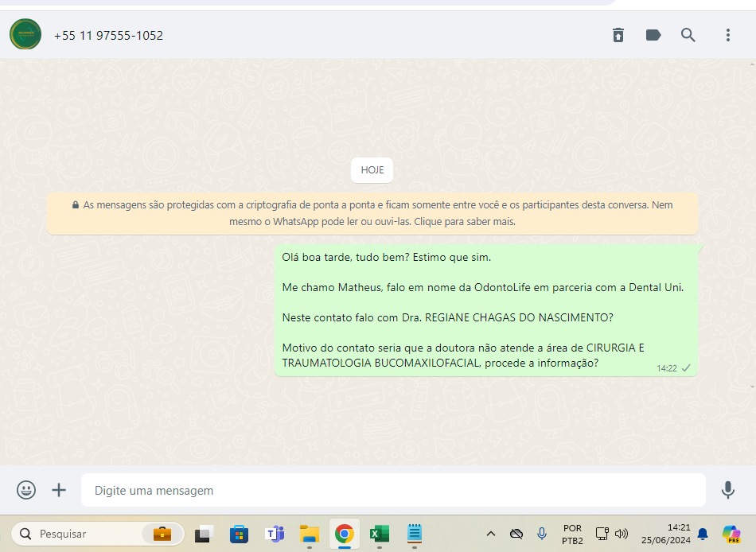Viewport: 756px width, 552px height.
Task: Open volume control speaker icon
Action: 622,534
